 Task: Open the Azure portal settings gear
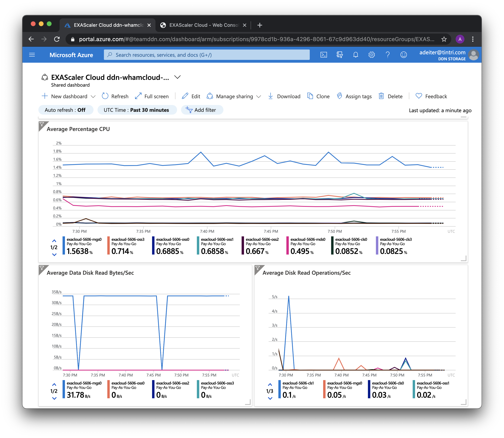point(371,55)
